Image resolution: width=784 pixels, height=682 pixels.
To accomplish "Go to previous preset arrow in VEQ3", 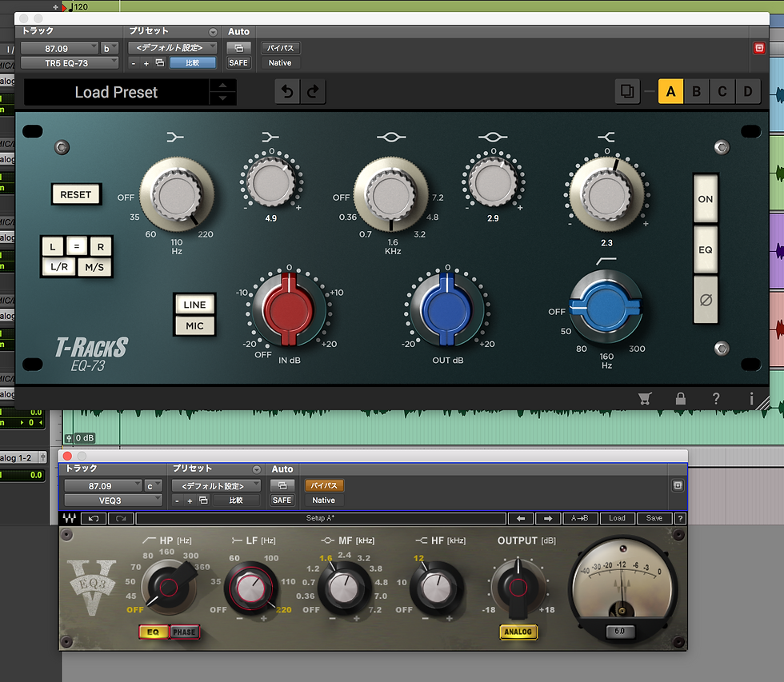I will (521, 518).
